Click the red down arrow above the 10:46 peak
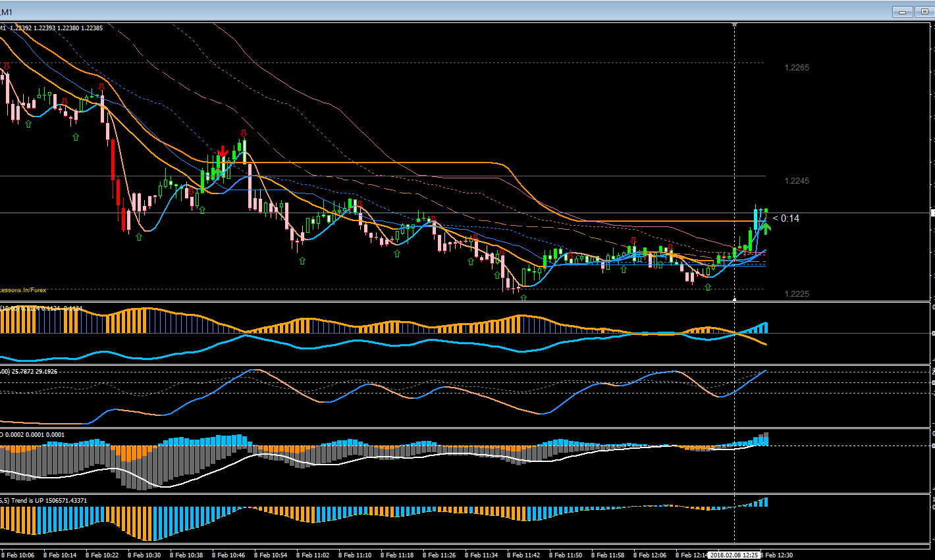Viewport: 935px width, 560px height. [x=244, y=134]
